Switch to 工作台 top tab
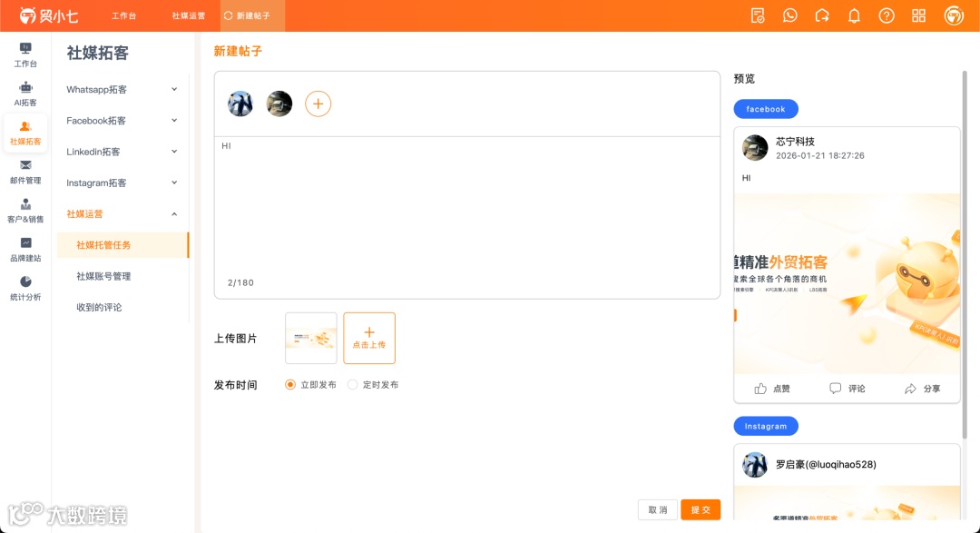This screenshot has height=533, width=980. click(123, 15)
